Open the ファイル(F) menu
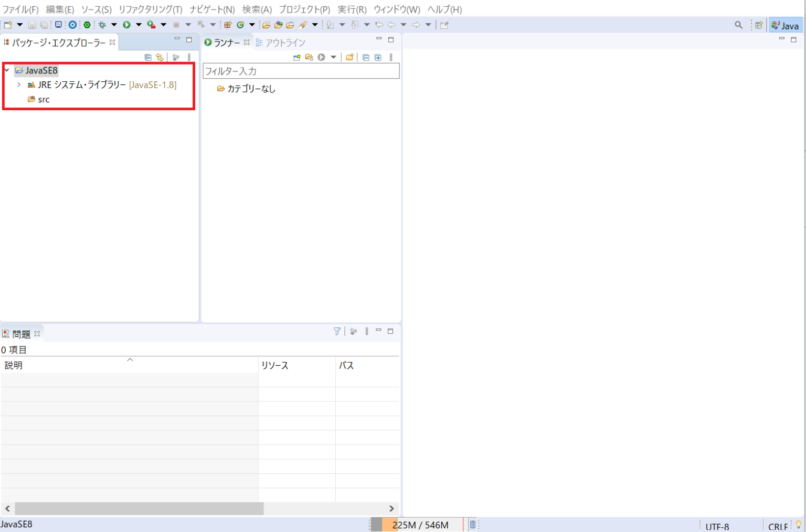Screen dimensions: 806x532 pos(20,9)
